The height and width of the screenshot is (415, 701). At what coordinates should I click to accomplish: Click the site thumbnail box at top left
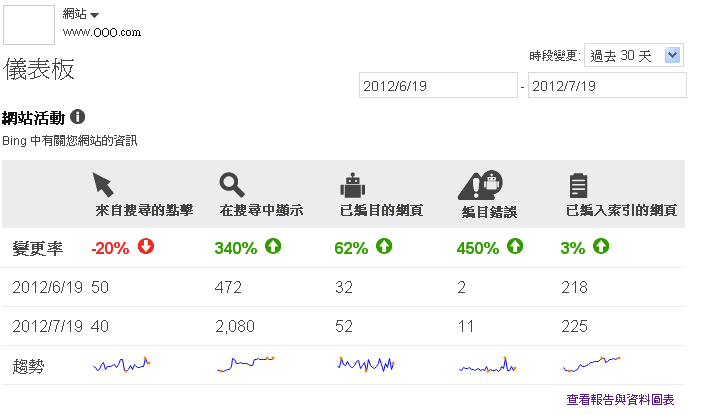[x=29, y=24]
